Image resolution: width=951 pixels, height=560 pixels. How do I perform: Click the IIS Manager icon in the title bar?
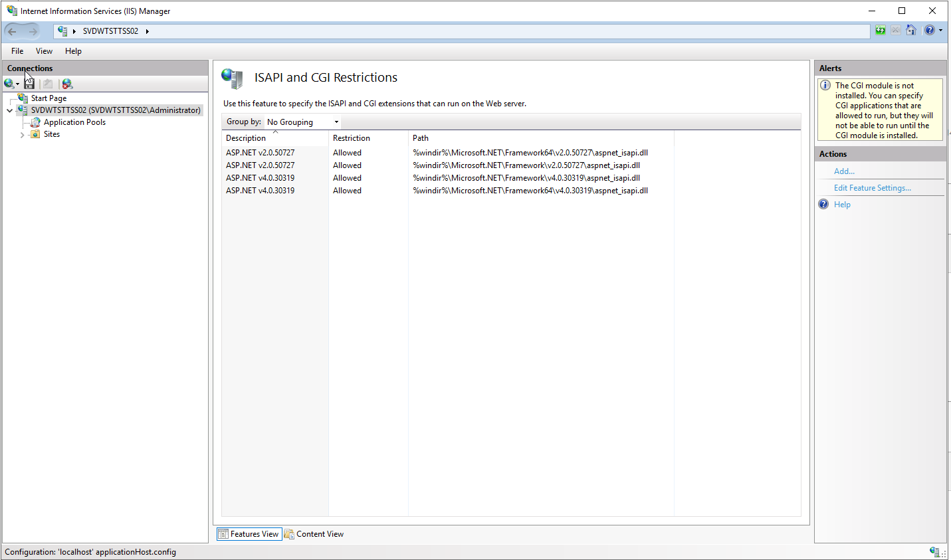coord(12,11)
